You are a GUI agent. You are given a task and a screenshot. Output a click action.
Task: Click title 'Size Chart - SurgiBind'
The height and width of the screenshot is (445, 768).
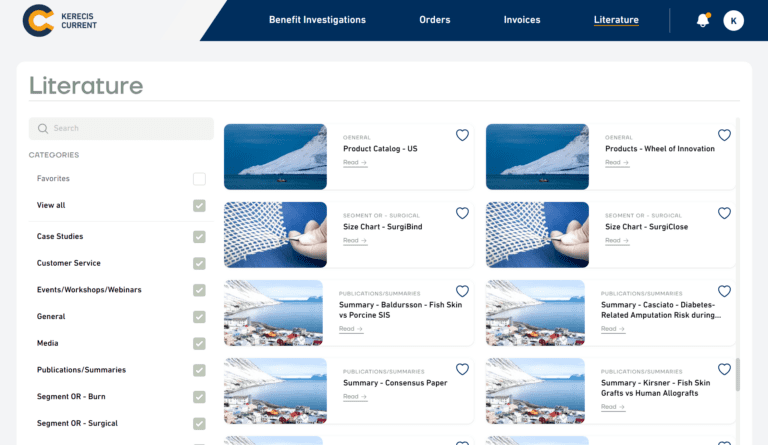(383, 227)
